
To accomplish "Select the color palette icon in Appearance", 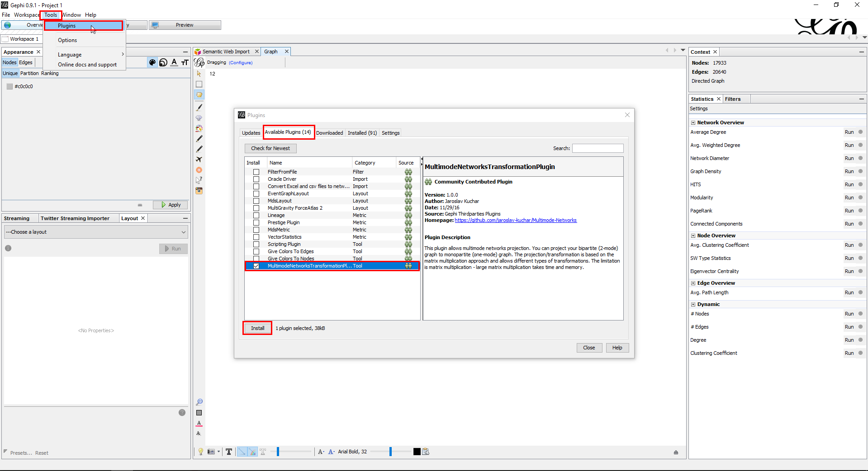I will (x=152, y=62).
